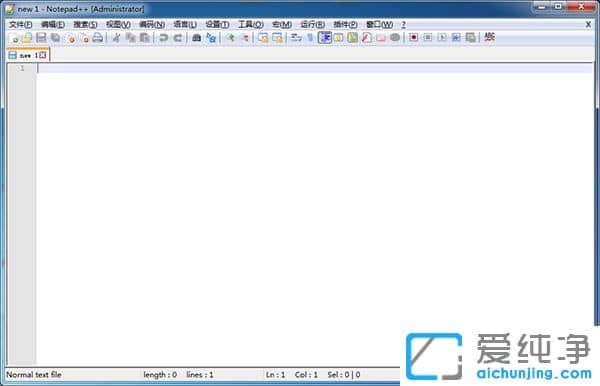Toggle the file monitoring eye icon
Viewport: 600px width, 386px height.
pos(395,37)
